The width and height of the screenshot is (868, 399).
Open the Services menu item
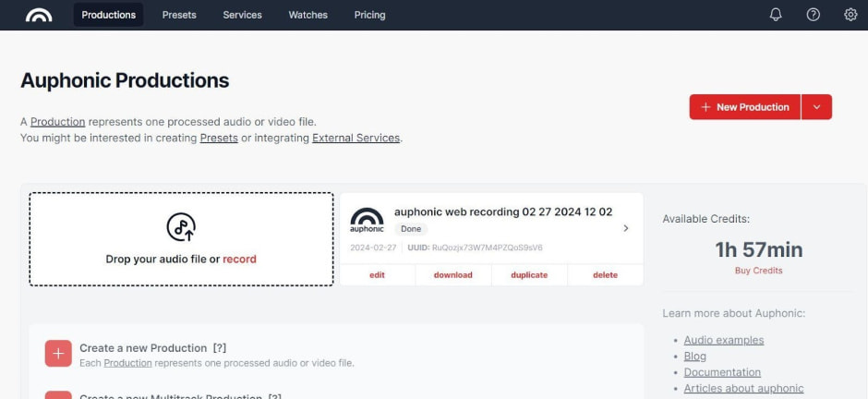click(x=242, y=15)
